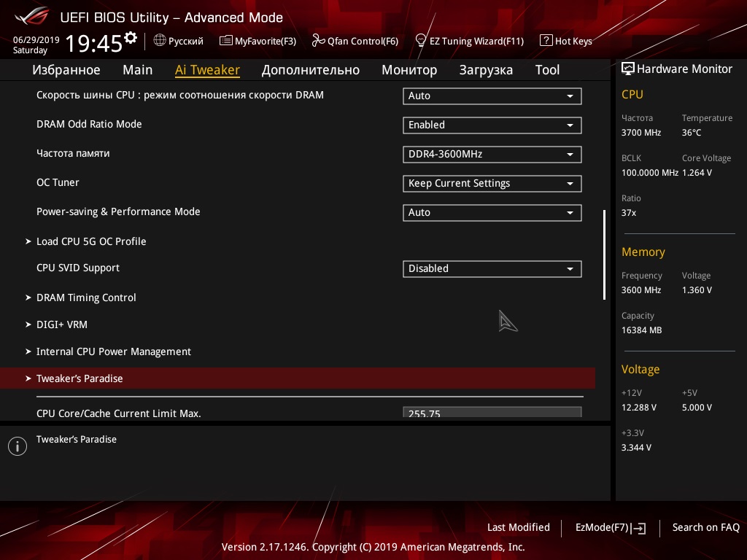Open the Загрузка tab
The width and height of the screenshot is (747, 560).
coord(486,70)
